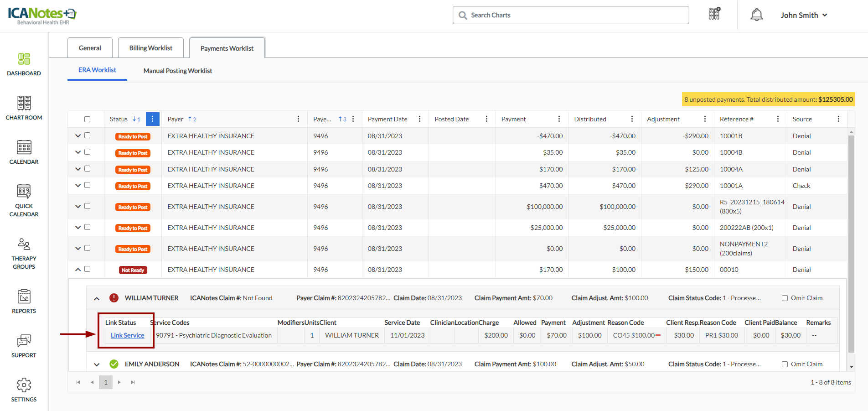This screenshot has height=411, width=868.
Task: Check the Not Ready row checkbox
Action: [88, 269]
